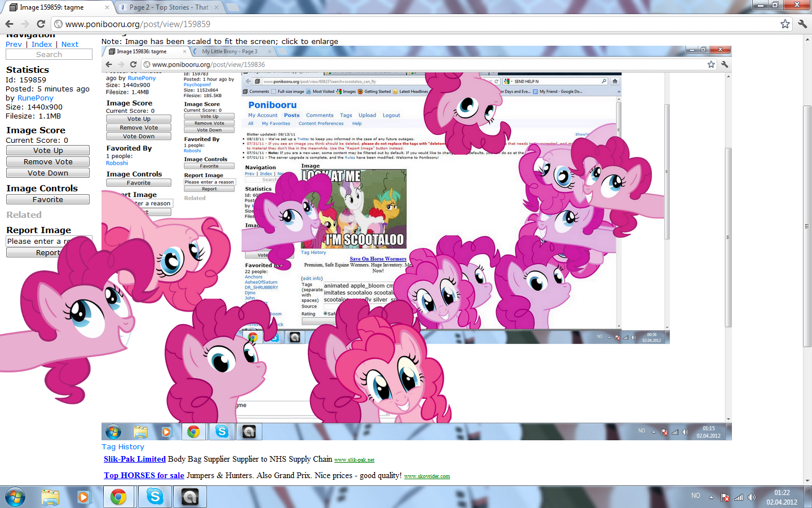This screenshot has height=508, width=812.
Task: Vote Up this image
Action: (x=48, y=150)
